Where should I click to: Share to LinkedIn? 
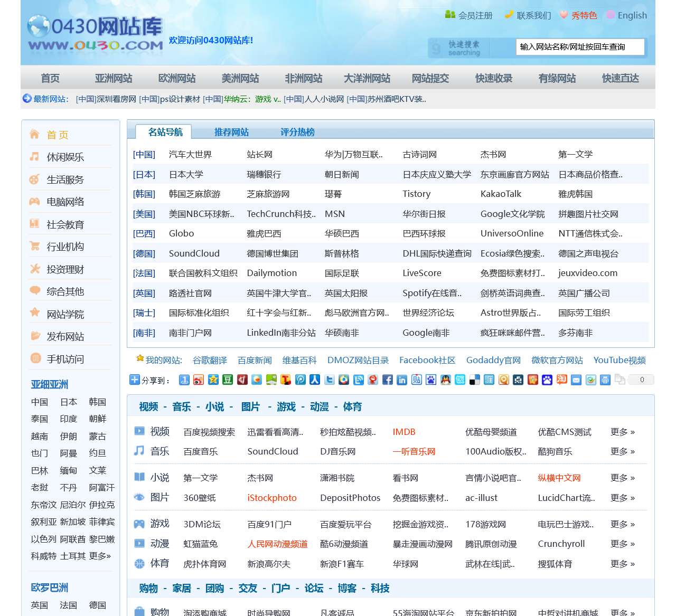click(402, 380)
